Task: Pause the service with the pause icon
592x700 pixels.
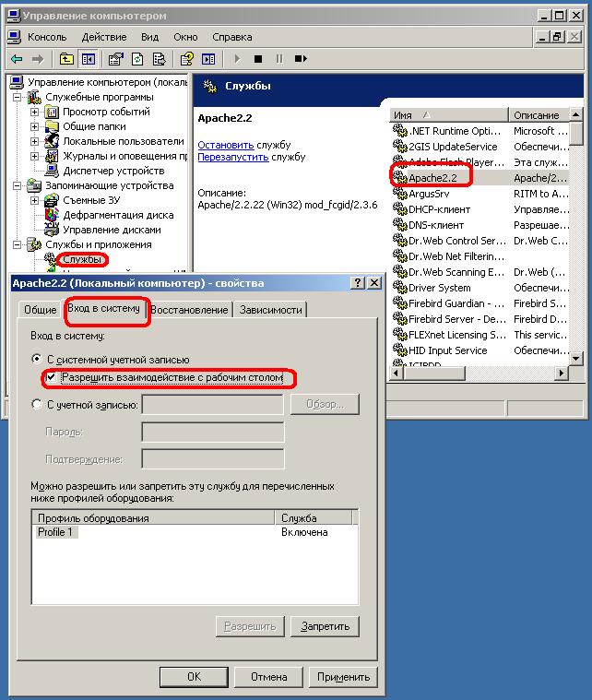Action: click(279, 58)
